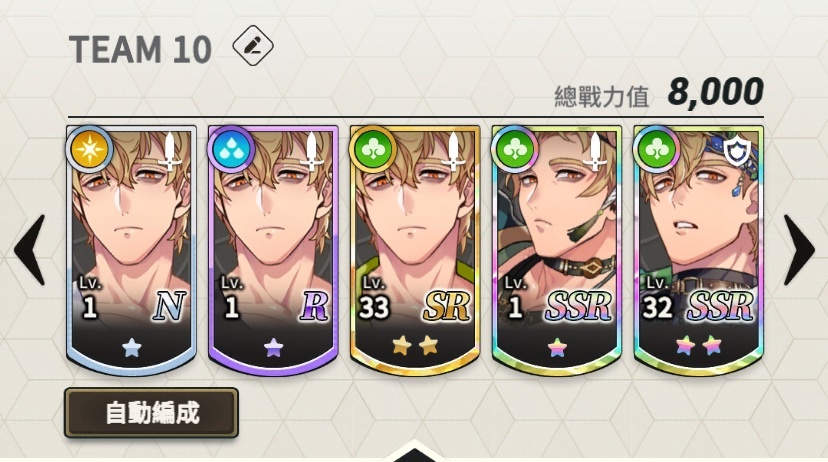Click the water element icon on R card
This screenshot has height=462, width=828.
231,150
